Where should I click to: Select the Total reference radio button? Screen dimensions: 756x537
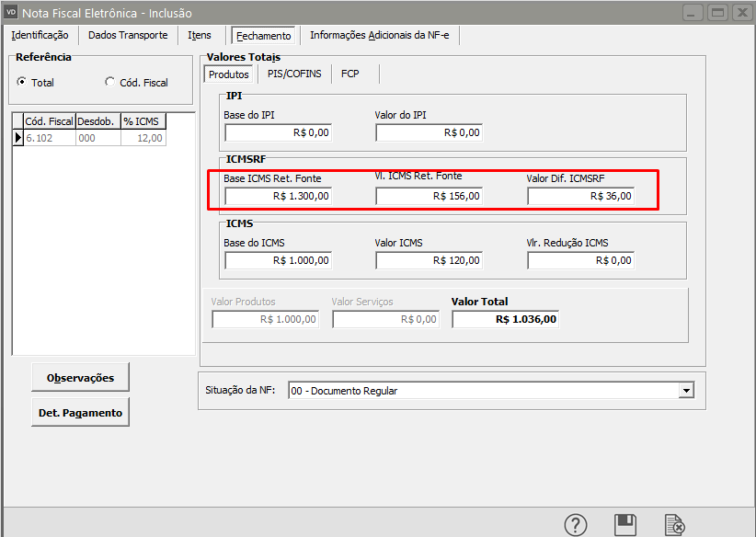(21, 82)
